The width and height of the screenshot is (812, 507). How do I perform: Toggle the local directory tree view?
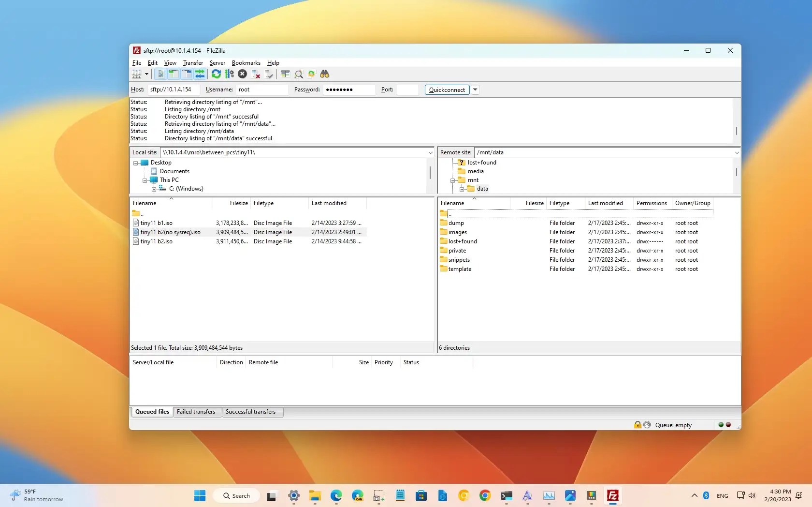click(173, 74)
